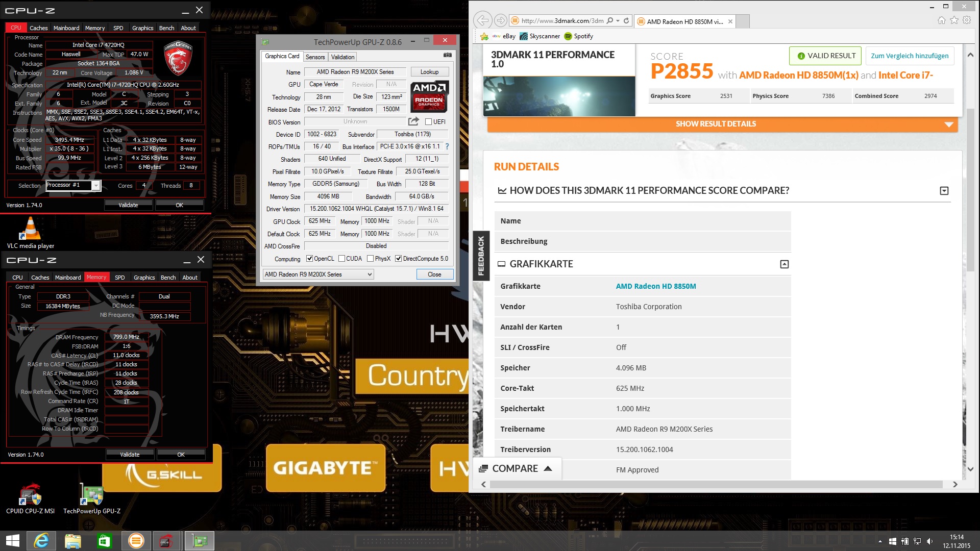
Task: Click the GPU-Z taskbar icon
Action: (199, 541)
